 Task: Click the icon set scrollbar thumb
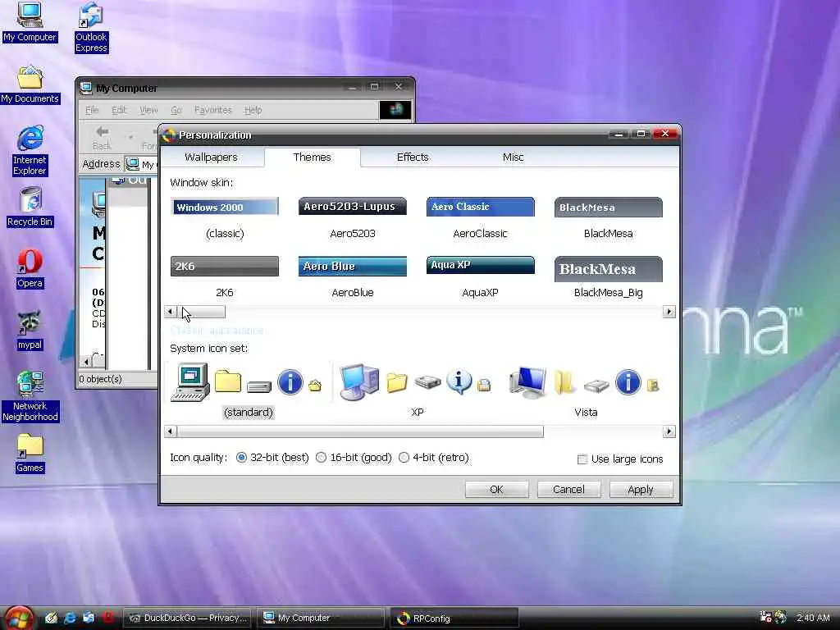pos(361,431)
